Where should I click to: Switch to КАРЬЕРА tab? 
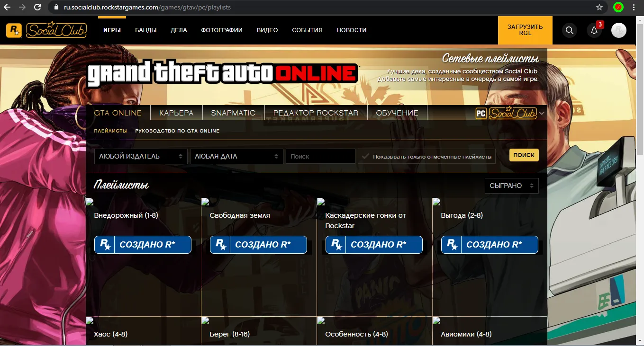[176, 113]
